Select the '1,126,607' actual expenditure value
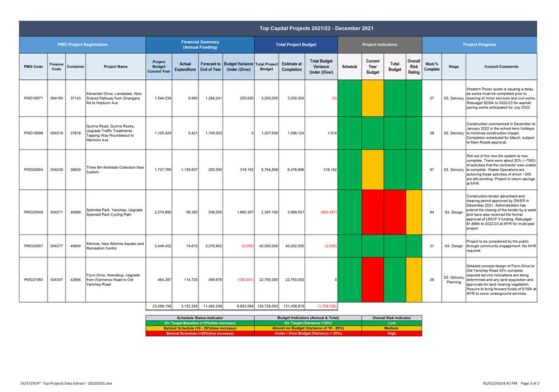Image resolution: width=559 pixels, height=392 pixels. pyautogui.click(x=189, y=170)
